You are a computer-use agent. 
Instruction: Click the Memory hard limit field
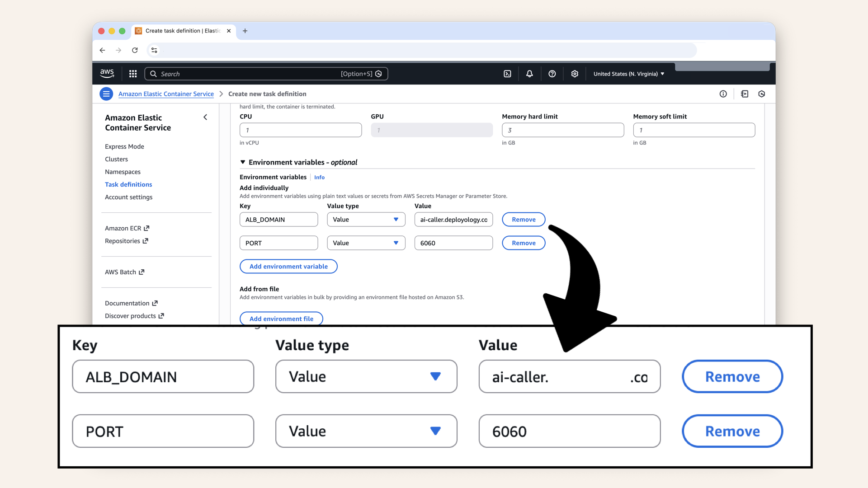(x=563, y=130)
